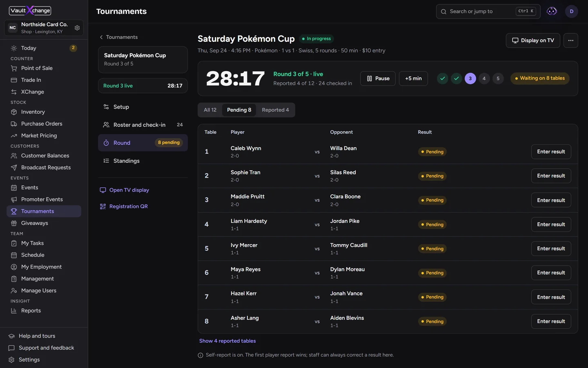Screen dimensions: 588x368
Task: Click the Schedule calendar icon
Action: (x=14, y=255)
